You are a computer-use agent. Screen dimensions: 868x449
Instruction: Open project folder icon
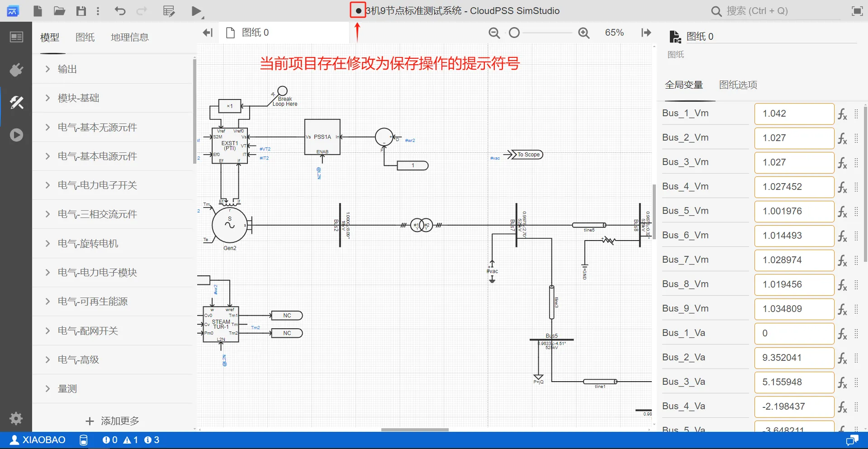59,11
